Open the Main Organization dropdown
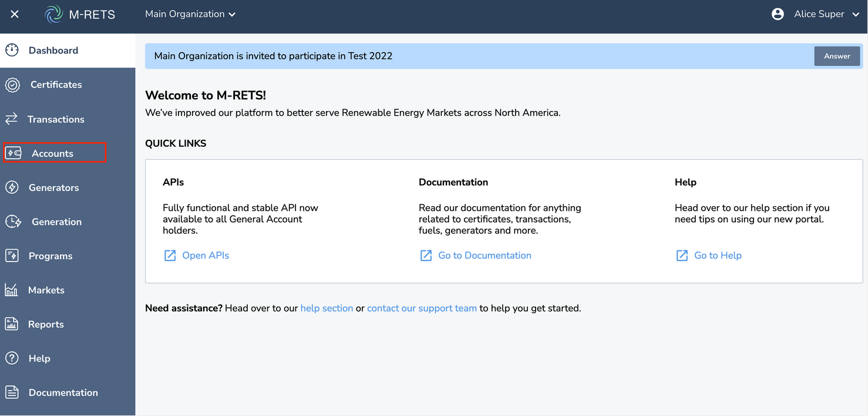 point(190,14)
